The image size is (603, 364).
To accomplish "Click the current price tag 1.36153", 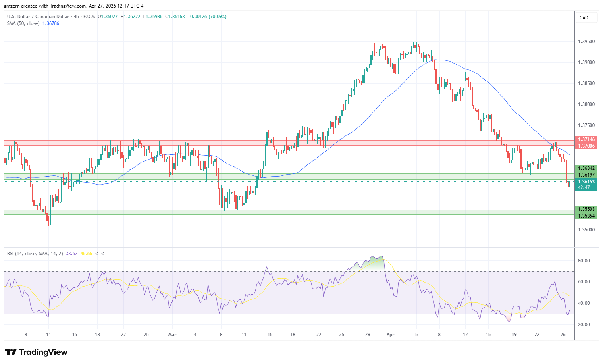I will [586, 182].
